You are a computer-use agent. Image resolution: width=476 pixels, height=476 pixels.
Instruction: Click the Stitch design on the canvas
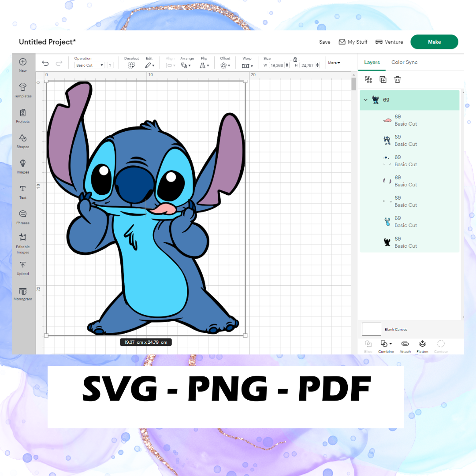(x=146, y=208)
